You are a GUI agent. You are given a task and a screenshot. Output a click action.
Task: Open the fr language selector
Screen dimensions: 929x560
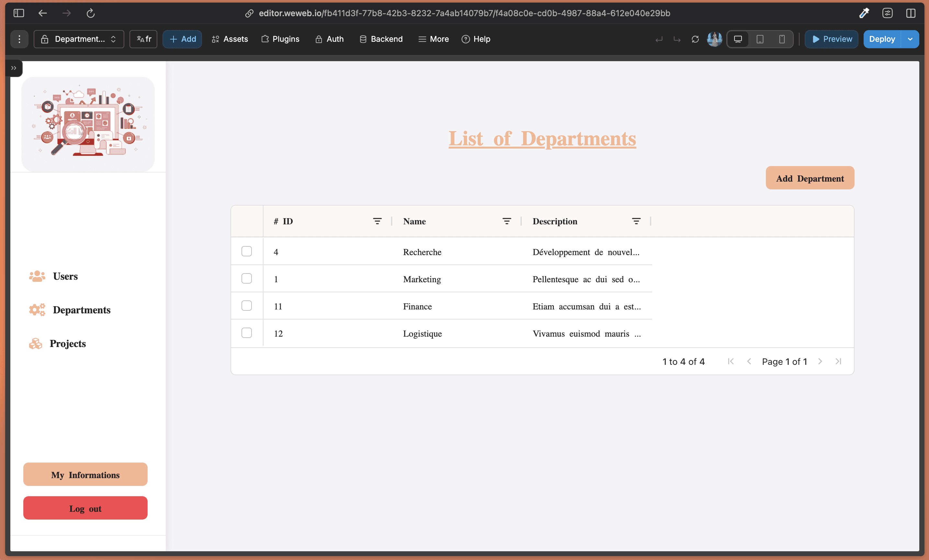[143, 39]
